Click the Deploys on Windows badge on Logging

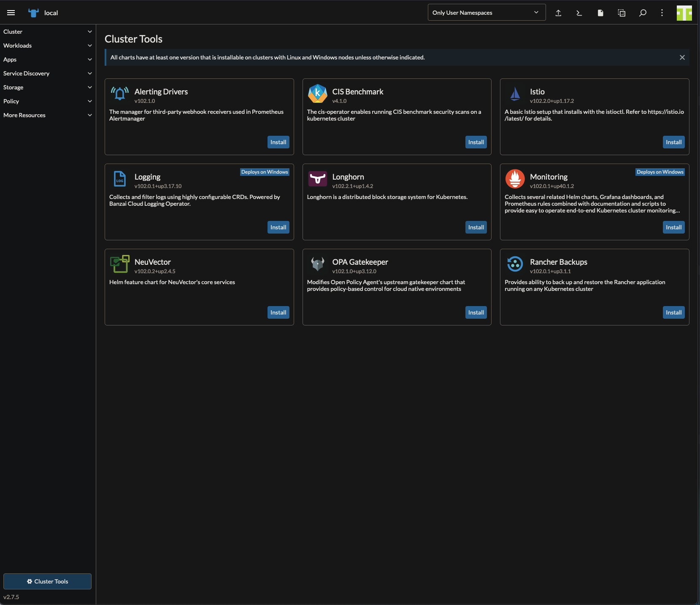(265, 172)
